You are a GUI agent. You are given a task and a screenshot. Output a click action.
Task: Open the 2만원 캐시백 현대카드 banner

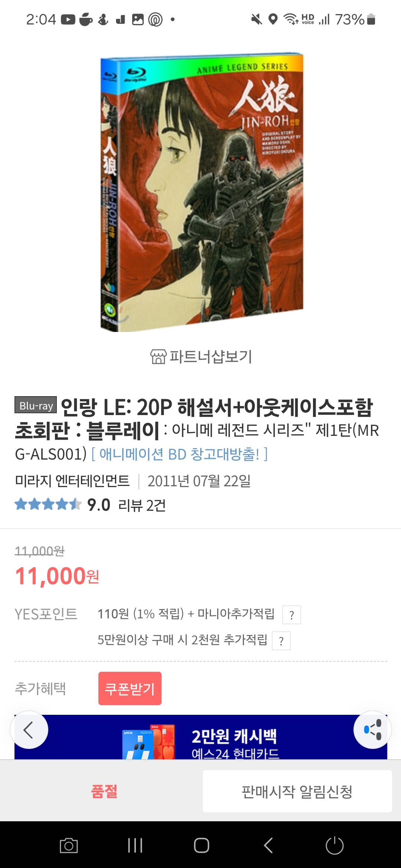(201, 737)
